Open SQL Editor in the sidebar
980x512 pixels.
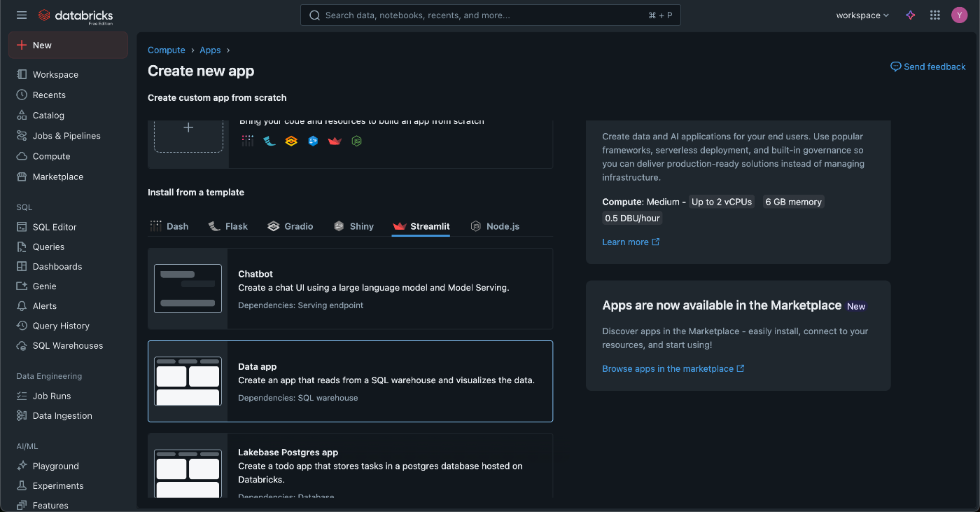[x=55, y=227]
